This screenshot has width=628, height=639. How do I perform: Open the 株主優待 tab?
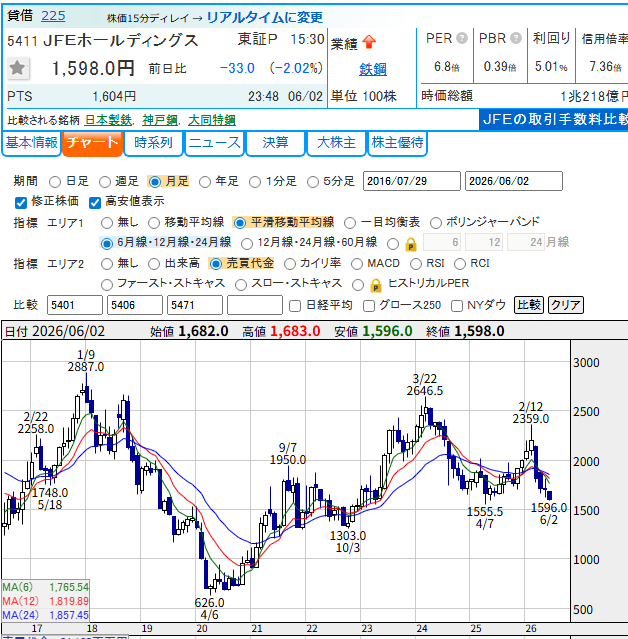(x=397, y=143)
